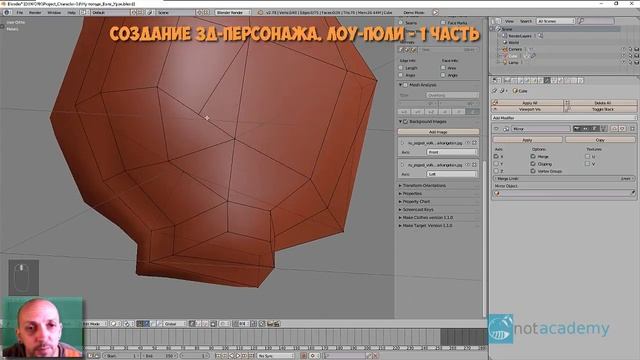Open the outliner View menu
Image resolution: width=640 pixels, height=360 pixels.
click(x=509, y=21)
